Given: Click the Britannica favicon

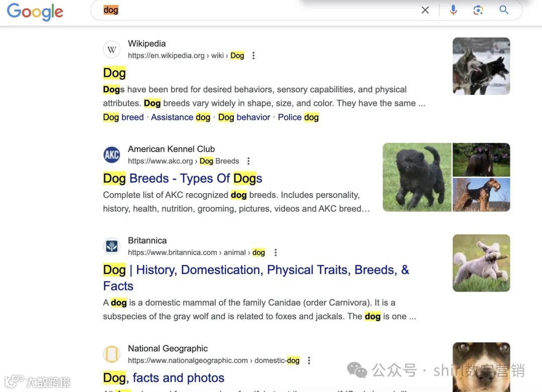Looking at the screenshot, I should pyautogui.click(x=111, y=246).
